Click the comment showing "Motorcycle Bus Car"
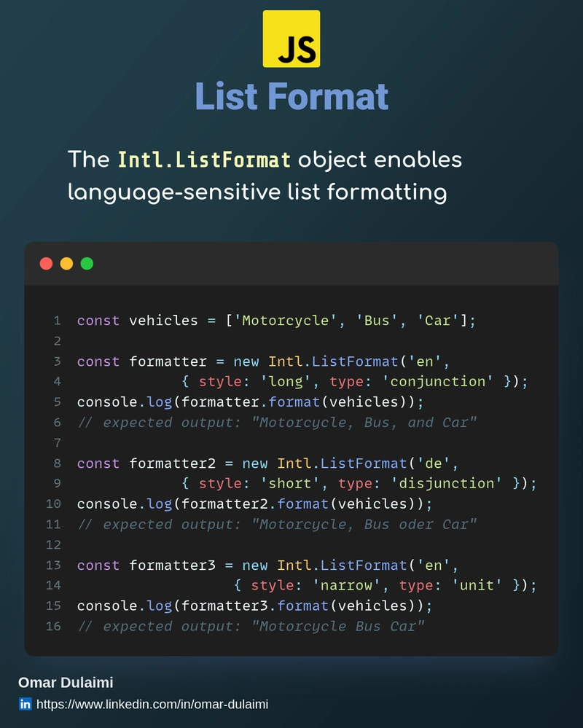The height and width of the screenshot is (728, 583). click(x=251, y=626)
